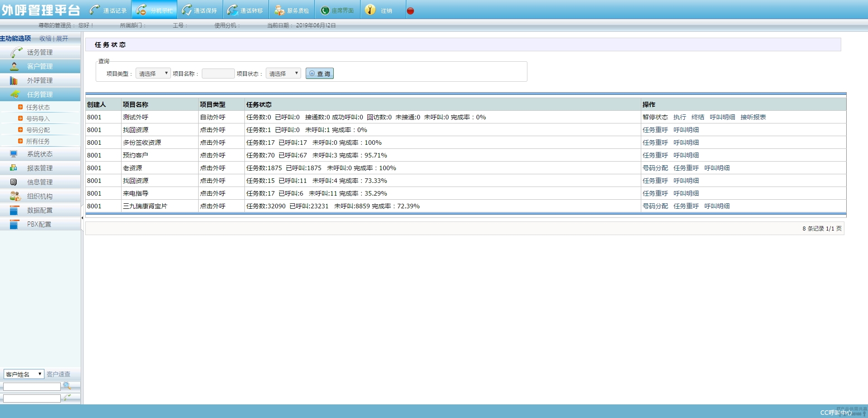Image resolution: width=868 pixels, height=418 pixels.
Task: Click the 座席界面 green phone icon
Action: pos(325,10)
